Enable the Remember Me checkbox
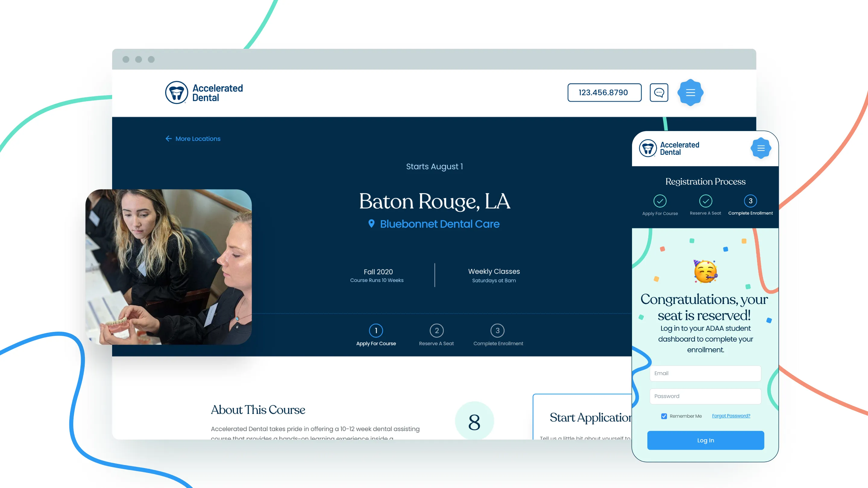868x488 pixels. [x=664, y=416]
